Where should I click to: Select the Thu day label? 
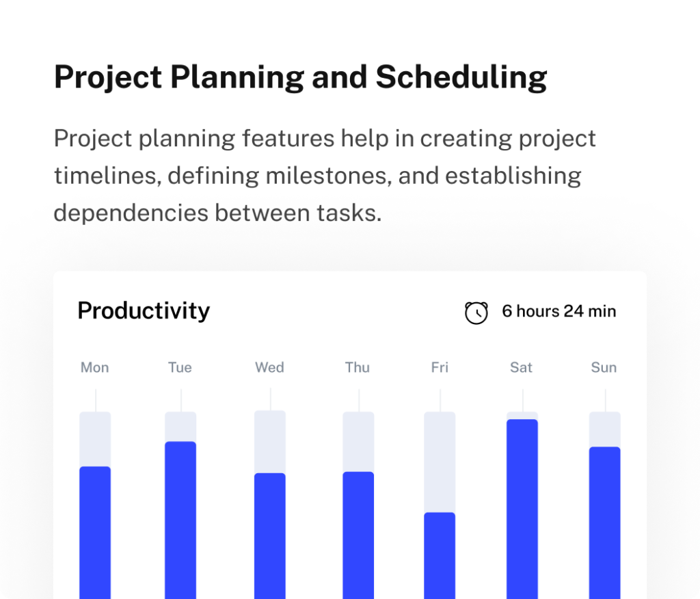click(x=358, y=368)
